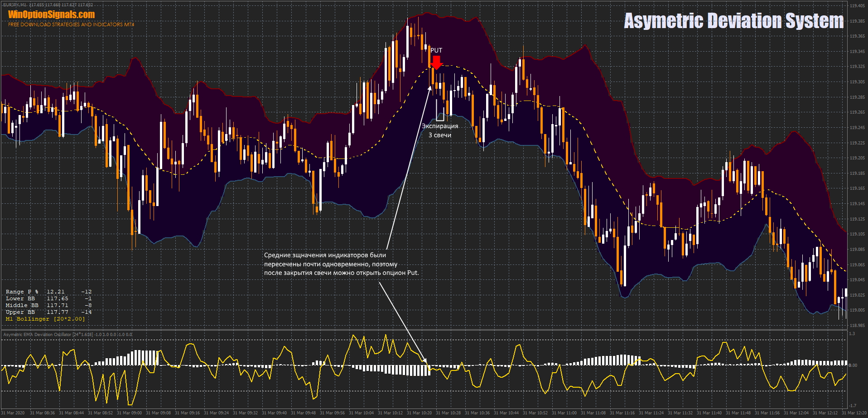
Task: Click the FREE DOWNLOAD STRATEGIES AND INDICATORS text
Action: 71,24
